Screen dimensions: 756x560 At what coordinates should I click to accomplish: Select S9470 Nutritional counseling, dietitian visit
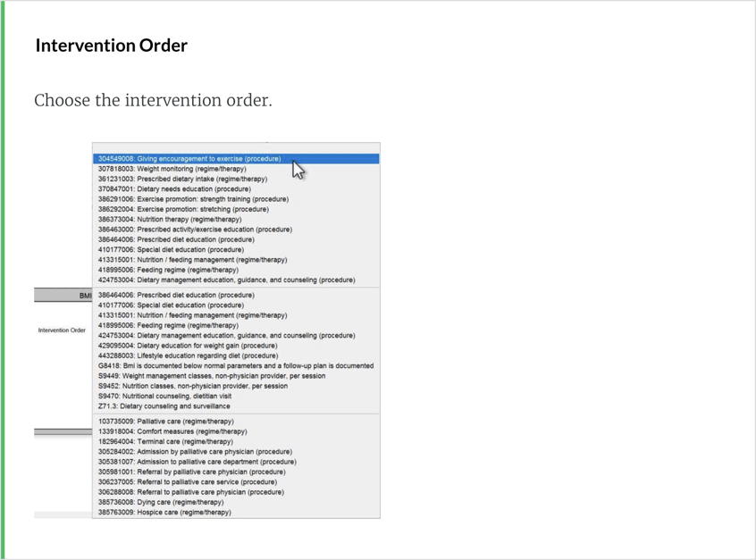[177, 396]
